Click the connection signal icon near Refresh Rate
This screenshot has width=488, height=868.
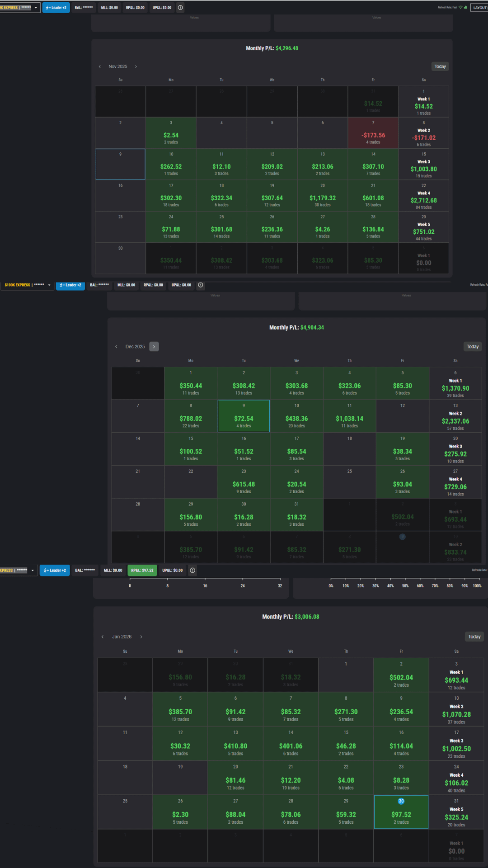(x=460, y=7)
